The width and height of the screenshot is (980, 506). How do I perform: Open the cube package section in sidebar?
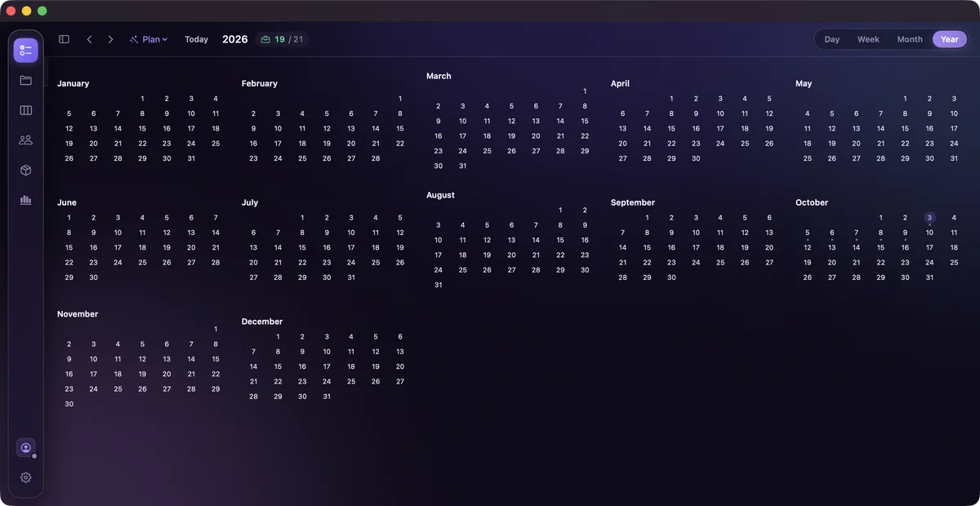[x=25, y=170]
